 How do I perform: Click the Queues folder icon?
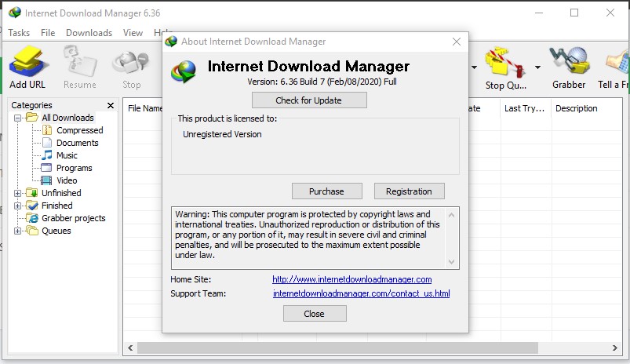pyautogui.click(x=32, y=231)
